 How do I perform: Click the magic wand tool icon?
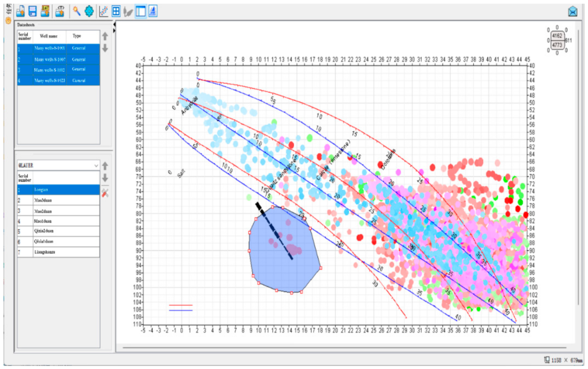pyautogui.click(x=77, y=11)
